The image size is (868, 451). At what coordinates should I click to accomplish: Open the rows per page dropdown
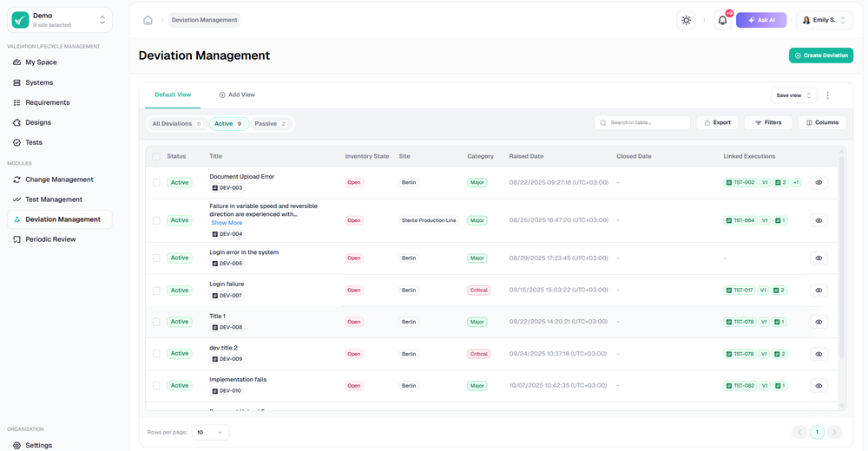pyautogui.click(x=210, y=432)
